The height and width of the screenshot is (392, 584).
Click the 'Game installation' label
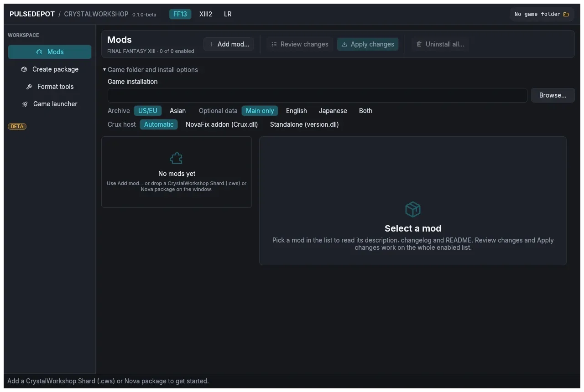pos(133,82)
